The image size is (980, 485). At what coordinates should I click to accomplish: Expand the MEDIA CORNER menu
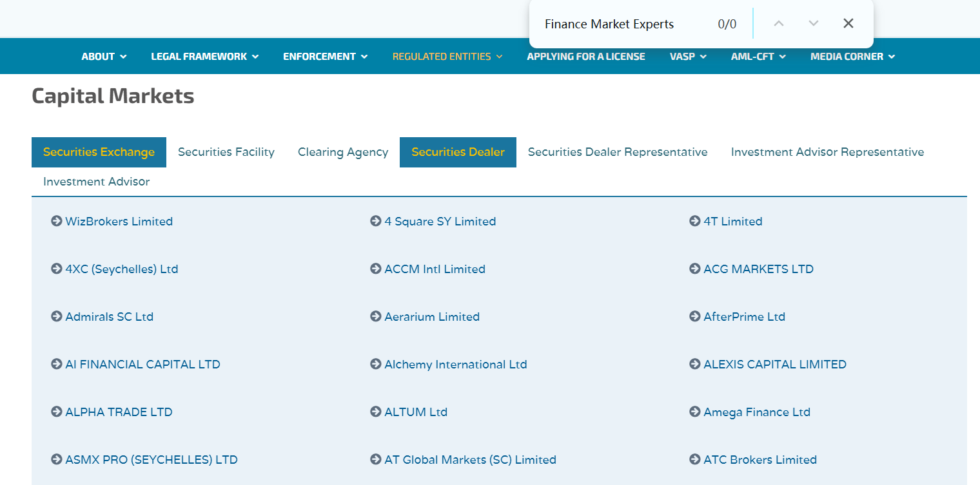point(853,57)
